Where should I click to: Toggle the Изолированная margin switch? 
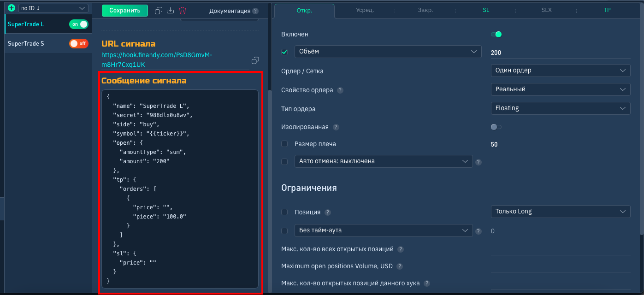pyautogui.click(x=496, y=127)
